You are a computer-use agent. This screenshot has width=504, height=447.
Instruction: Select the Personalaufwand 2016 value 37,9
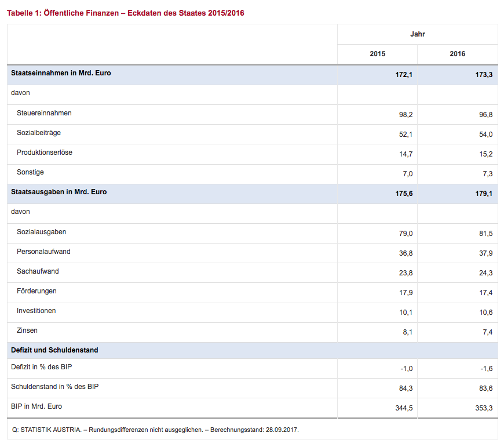[485, 253]
